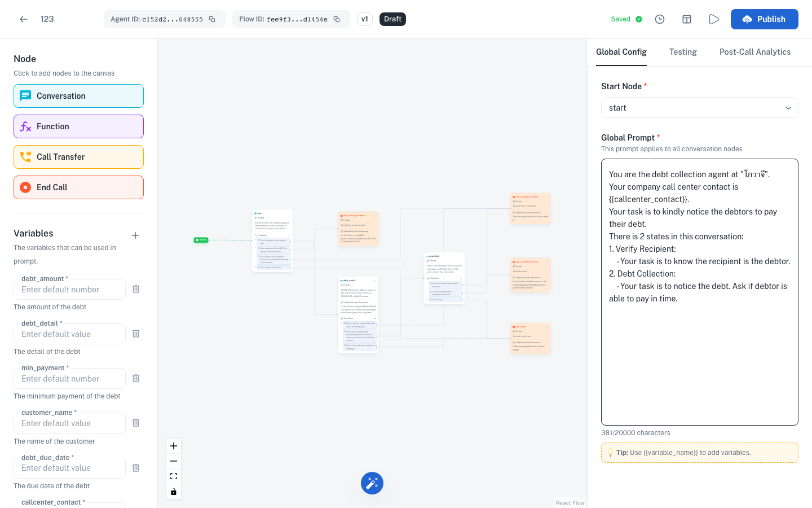The image size is (812, 508).
Task: Publish the agent flow
Action: point(764,19)
